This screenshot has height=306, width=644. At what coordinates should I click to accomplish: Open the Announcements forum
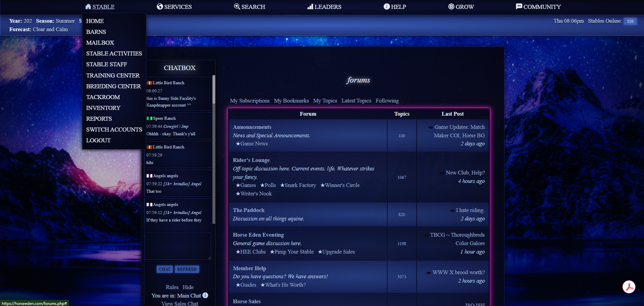[x=252, y=127]
